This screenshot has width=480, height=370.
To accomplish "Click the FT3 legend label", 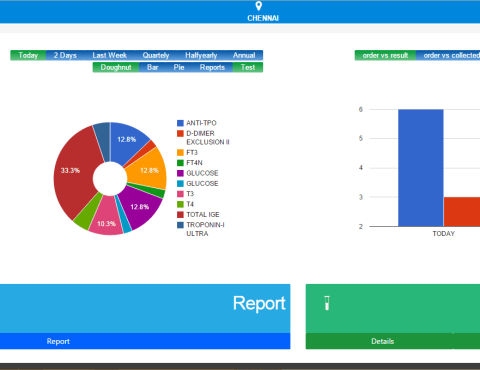I will pyautogui.click(x=192, y=152).
